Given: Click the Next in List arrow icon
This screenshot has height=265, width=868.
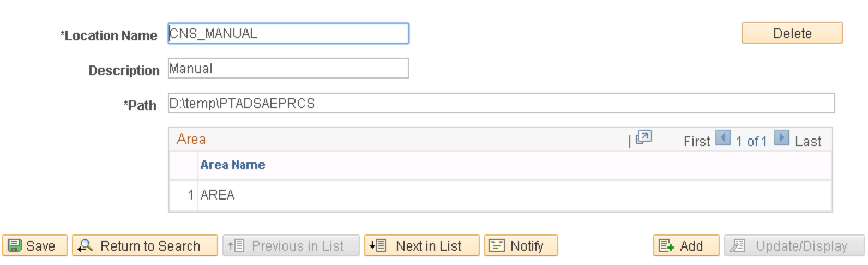Looking at the screenshot, I should 378,246.
